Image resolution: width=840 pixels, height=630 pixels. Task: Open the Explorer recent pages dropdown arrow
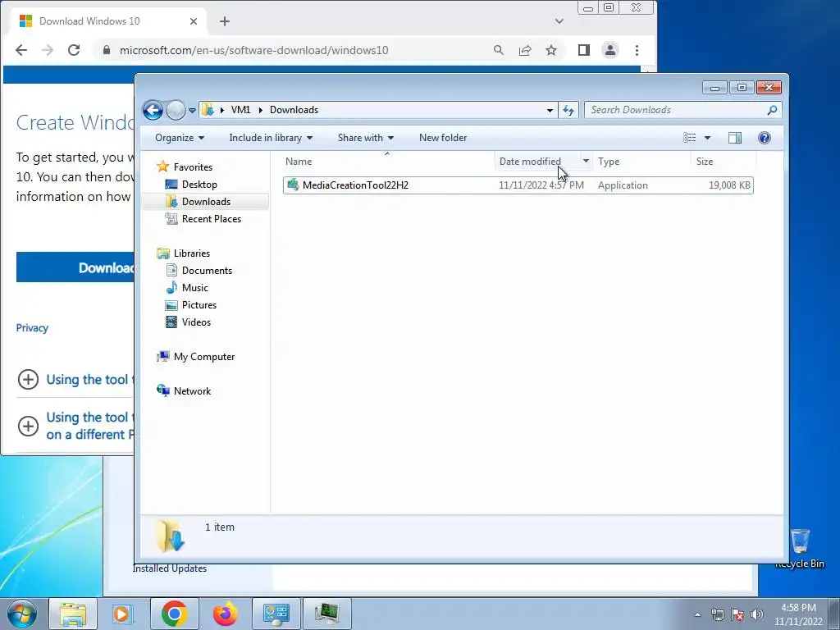[192, 111]
